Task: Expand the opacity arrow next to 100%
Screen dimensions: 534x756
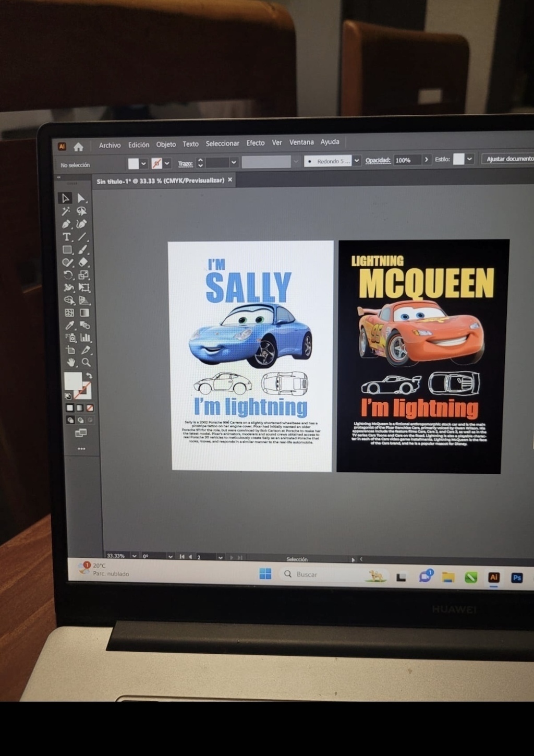Action: click(x=426, y=160)
